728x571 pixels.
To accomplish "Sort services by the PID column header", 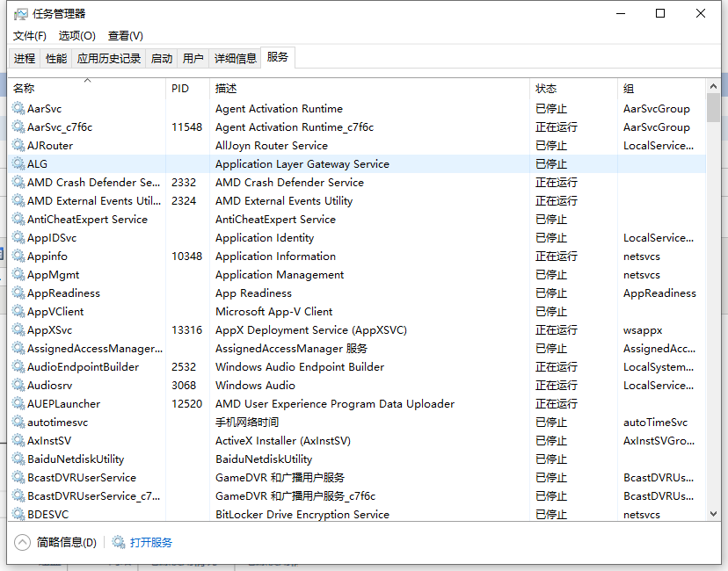I will [x=180, y=89].
